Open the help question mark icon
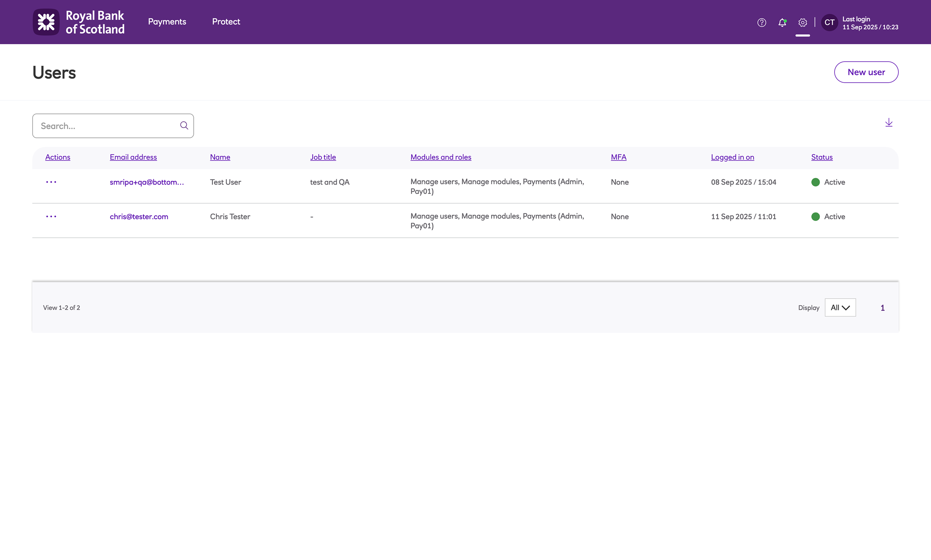Viewport: 931px width, 560px height. click(762, 23)
